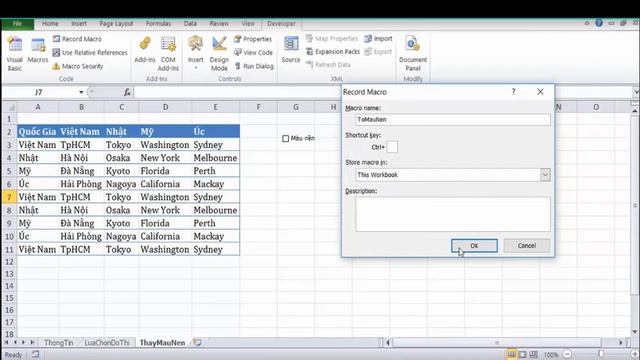This screenshot has width=640, height=360.
Task: Open the XML Source pane
Action: point(291,50)
